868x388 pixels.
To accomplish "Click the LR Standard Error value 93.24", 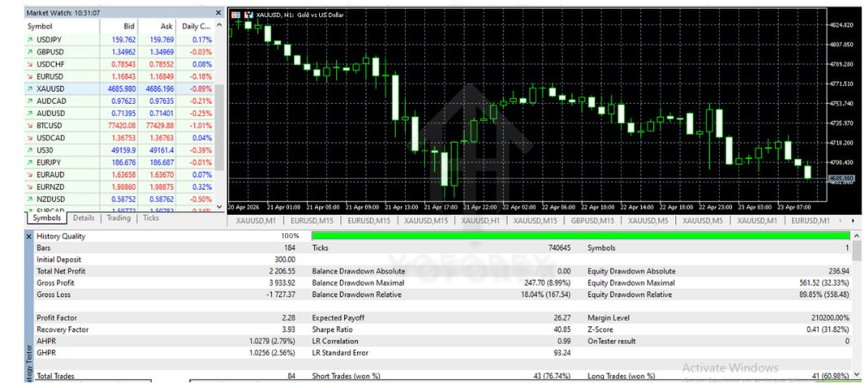I will tap(563, 353).
